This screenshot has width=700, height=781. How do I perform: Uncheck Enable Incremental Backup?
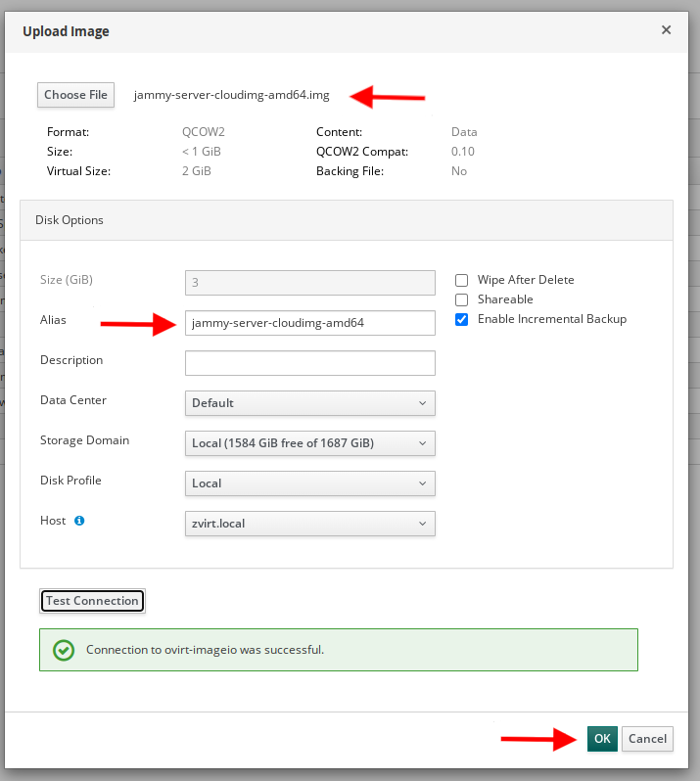[462, 319]
